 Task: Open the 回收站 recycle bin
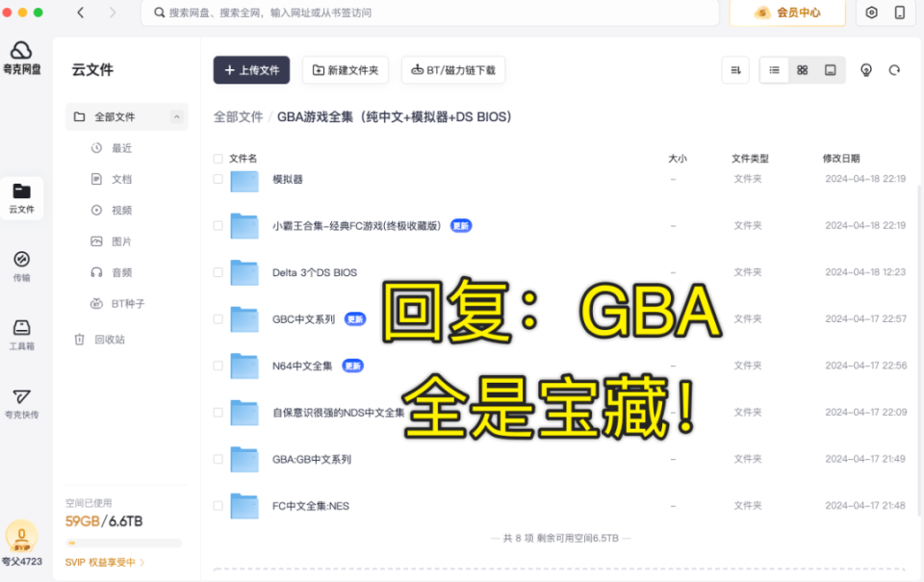click(99, 340)
